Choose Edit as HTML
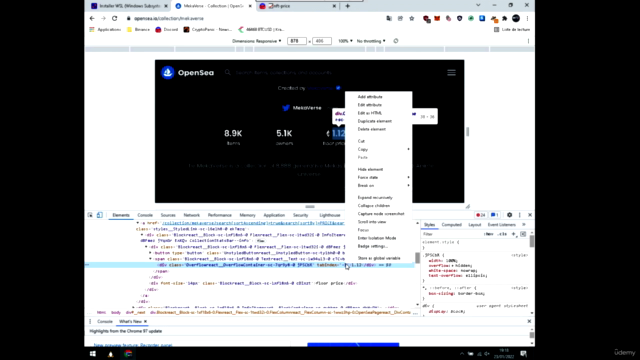 370,113
